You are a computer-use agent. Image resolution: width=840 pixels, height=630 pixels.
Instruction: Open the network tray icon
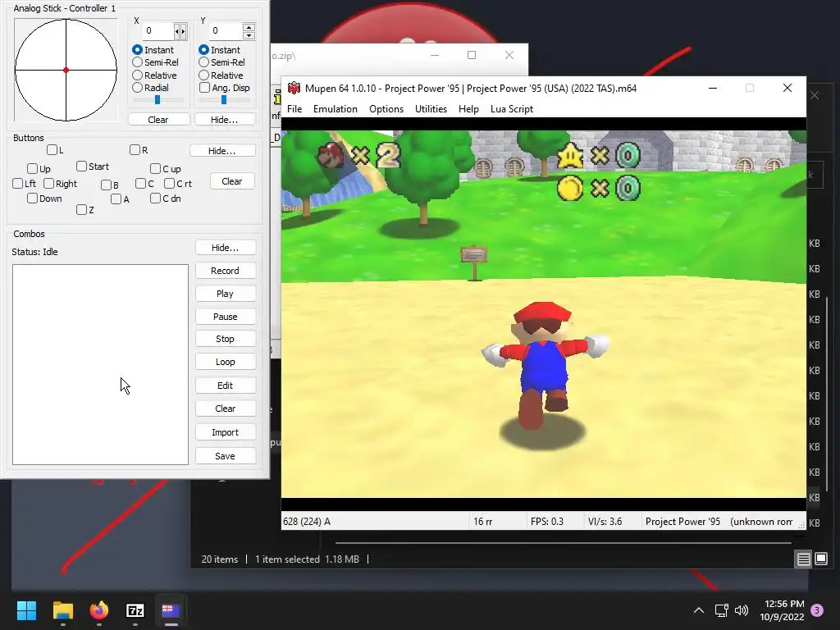(x=721, y=610)
